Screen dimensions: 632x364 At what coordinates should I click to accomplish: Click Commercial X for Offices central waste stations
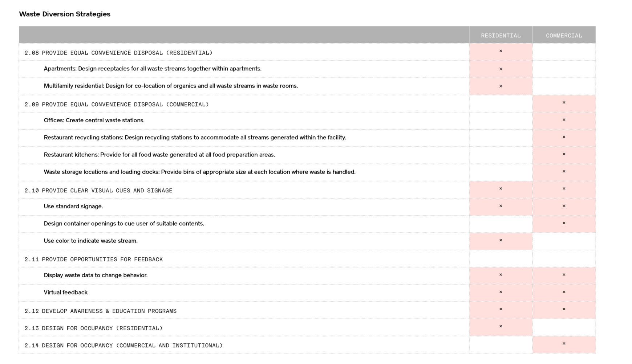pyautogui.click(x=564, y=120)
